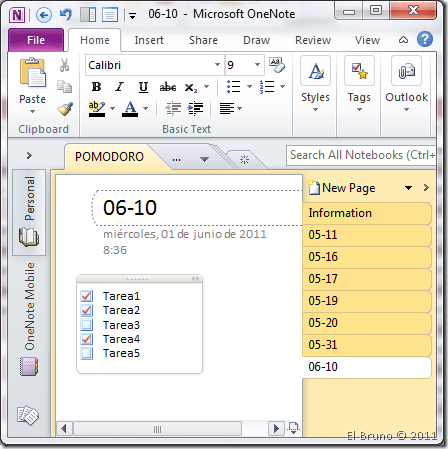Viewport: 448px width, 449px height.
Task: Open the numbering style dropdown arrow
Action: tap(283, 87)
